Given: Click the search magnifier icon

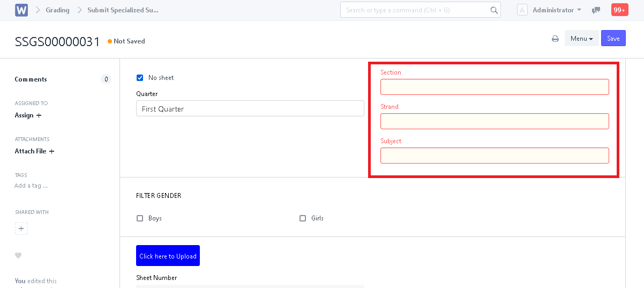Looking at the screenshot, I should (x=494, y=10).
